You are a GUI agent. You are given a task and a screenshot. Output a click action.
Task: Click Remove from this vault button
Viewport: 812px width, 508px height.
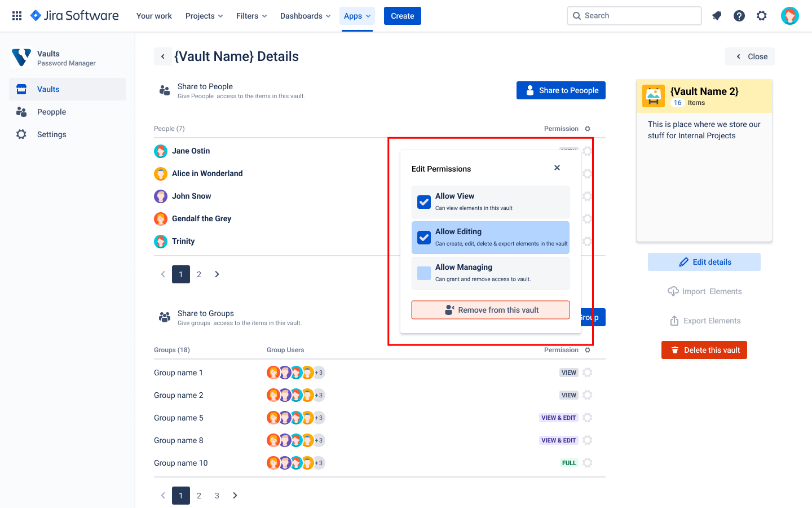tap(491, 310)
